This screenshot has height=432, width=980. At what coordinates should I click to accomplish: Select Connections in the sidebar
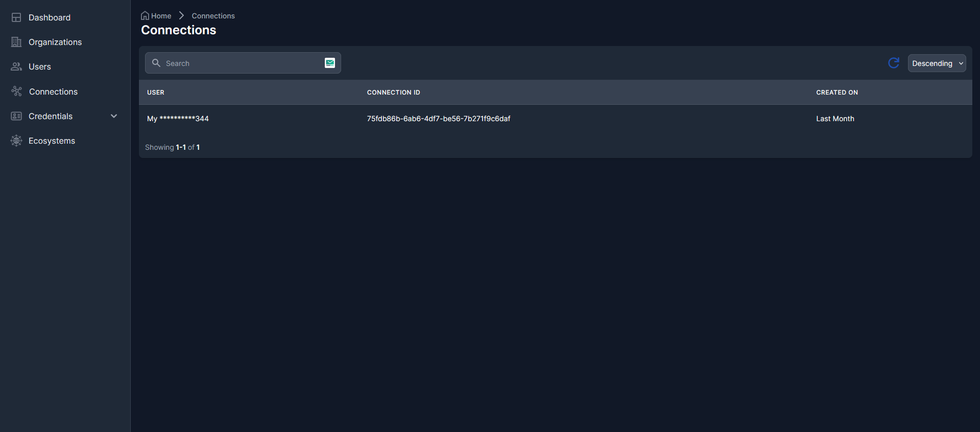tap(53, 92)
